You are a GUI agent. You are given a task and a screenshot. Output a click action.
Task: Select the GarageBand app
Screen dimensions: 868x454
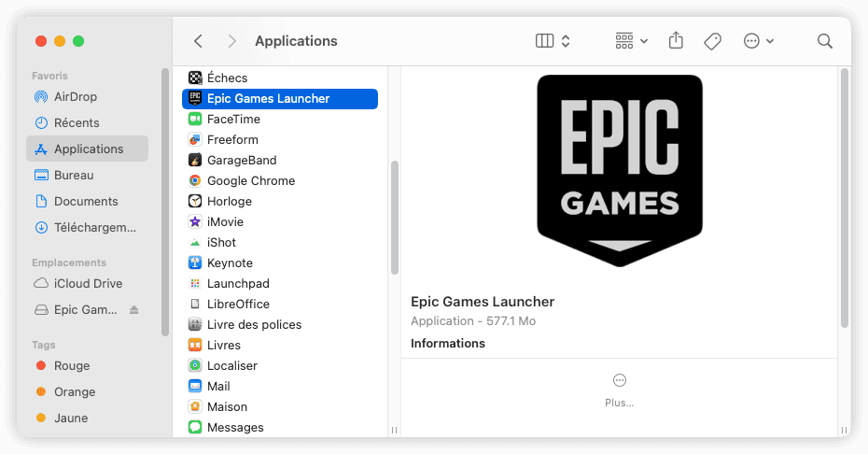click(280, 160)
